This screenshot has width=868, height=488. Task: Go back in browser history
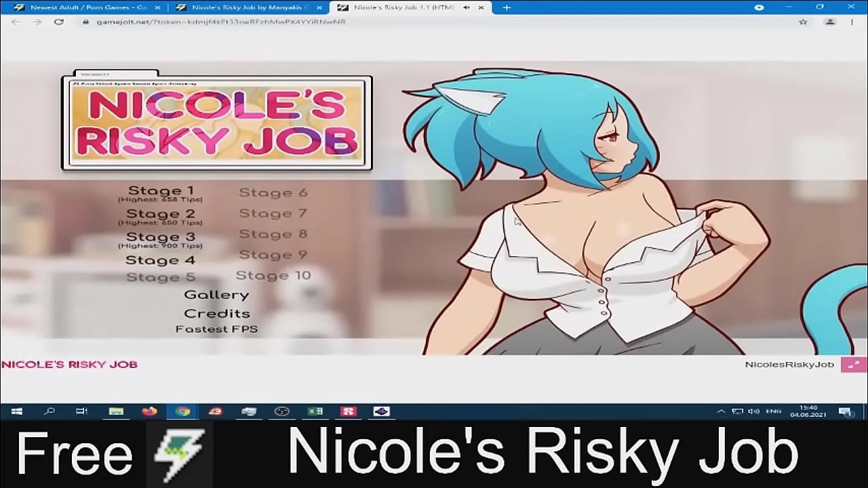coord(16,22)
